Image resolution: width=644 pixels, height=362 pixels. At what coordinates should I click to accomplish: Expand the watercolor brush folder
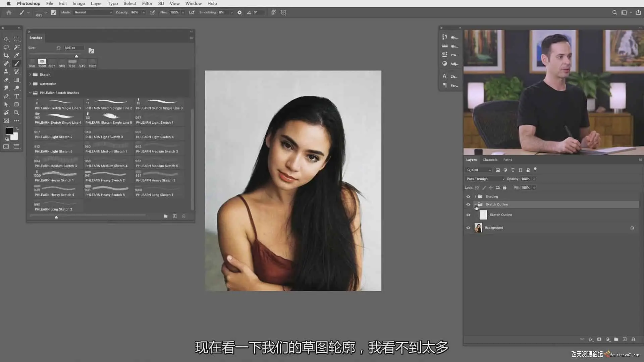(x=30, y=84)
